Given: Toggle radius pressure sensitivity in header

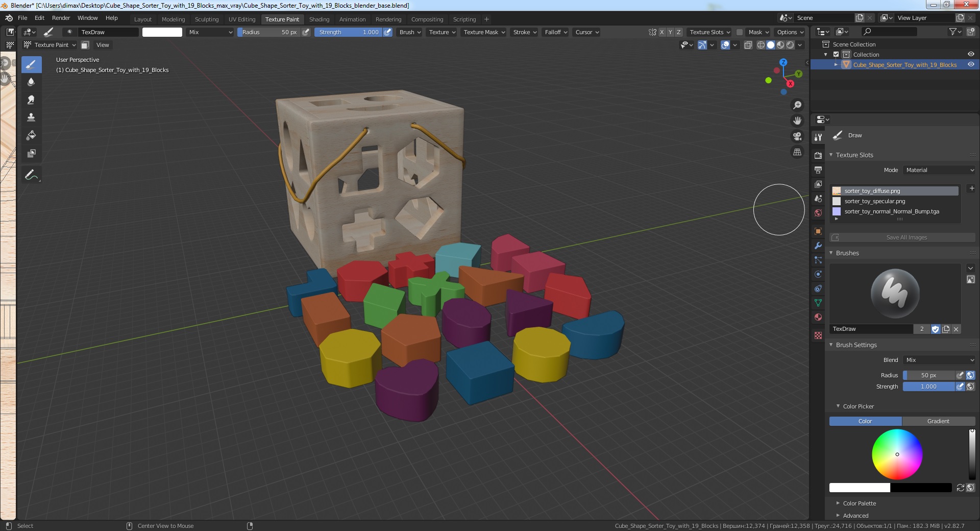Looking at the screenshot, I should pyautogui.click(x=306, y=32).
